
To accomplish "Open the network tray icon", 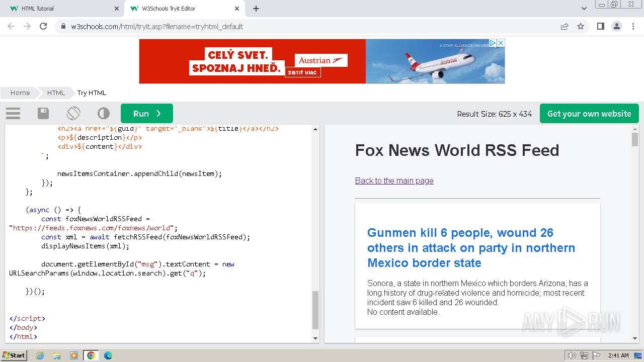I will point(584,355).
